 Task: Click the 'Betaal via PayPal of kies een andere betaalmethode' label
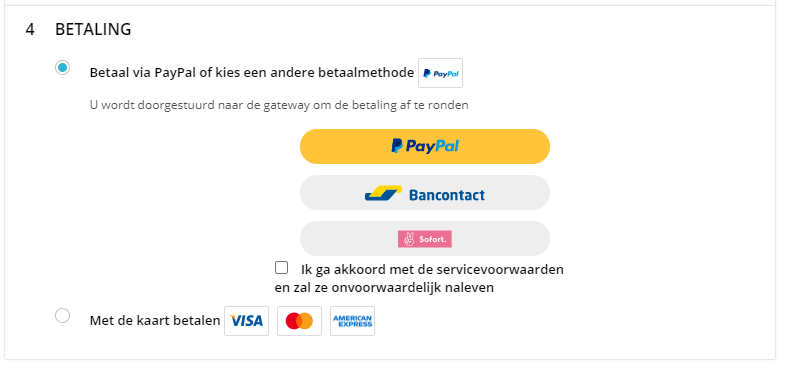252,73
